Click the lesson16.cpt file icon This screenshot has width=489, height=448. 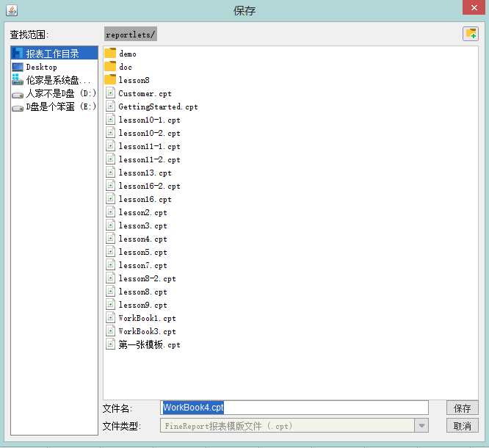coord(110,199)
